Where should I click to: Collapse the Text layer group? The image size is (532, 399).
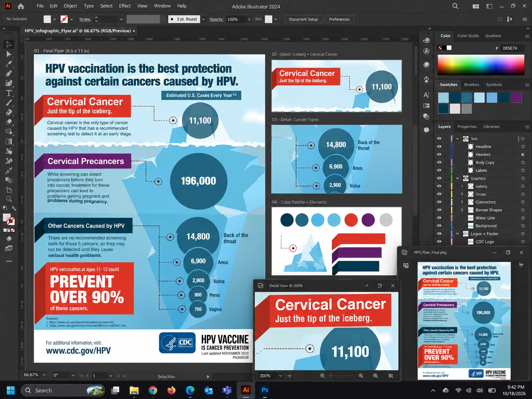click(x=457, y=139)
